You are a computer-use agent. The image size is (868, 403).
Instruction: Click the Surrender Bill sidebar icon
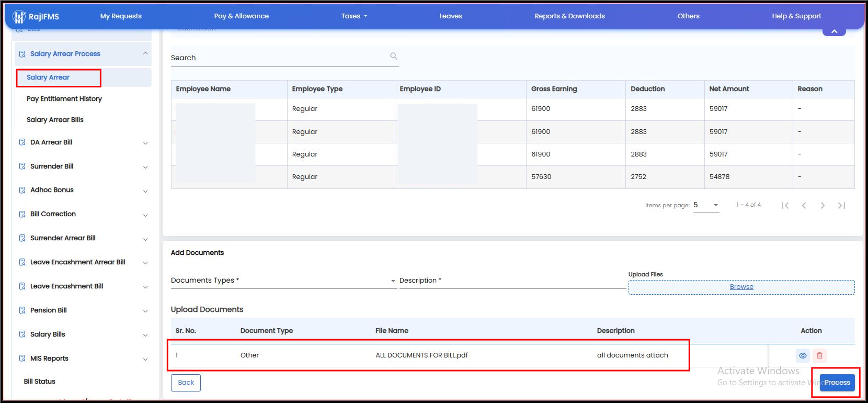pyautogui.click(x=22, y=166)
